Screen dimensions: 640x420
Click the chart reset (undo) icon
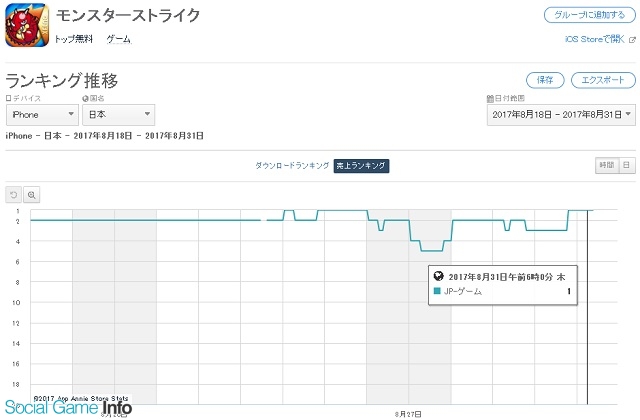14,194
